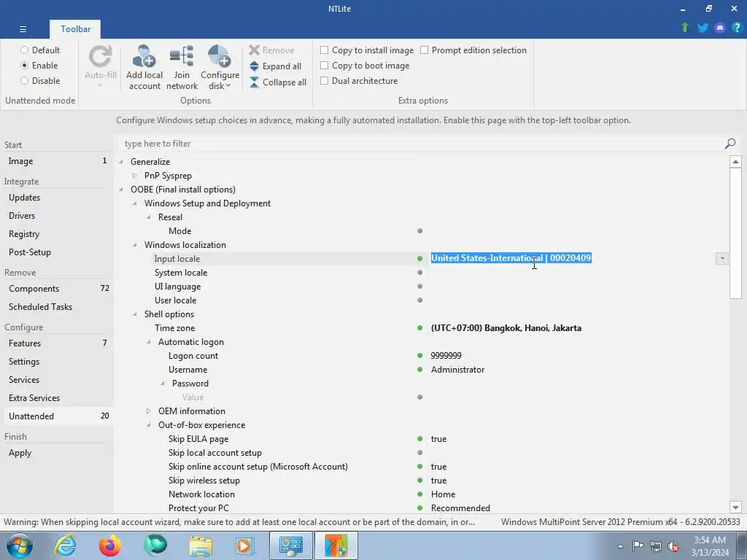Collapse the Generalize tree node
Screen dimensions: 747x560
click(x=121, y=162)
